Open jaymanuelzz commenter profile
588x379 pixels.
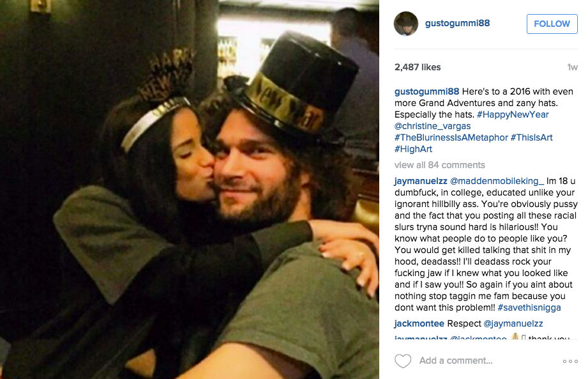pyautogui.click(x=421, y=182)
